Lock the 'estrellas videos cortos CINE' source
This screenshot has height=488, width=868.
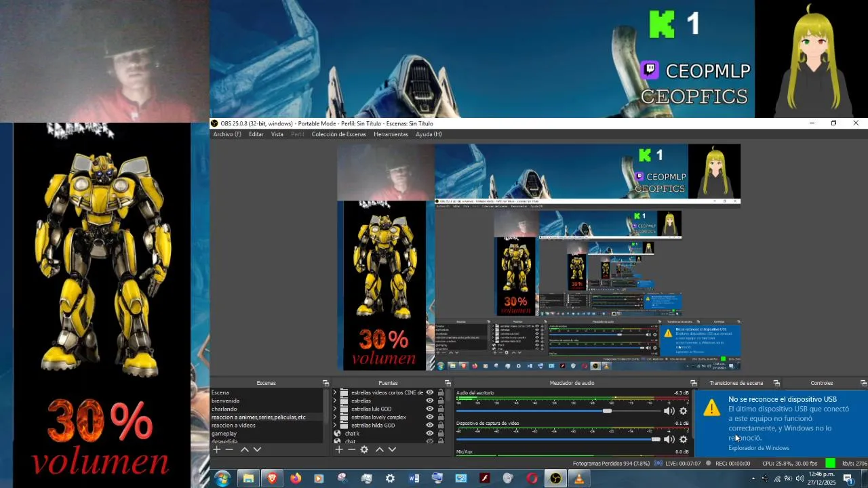[x=441, y=392]
